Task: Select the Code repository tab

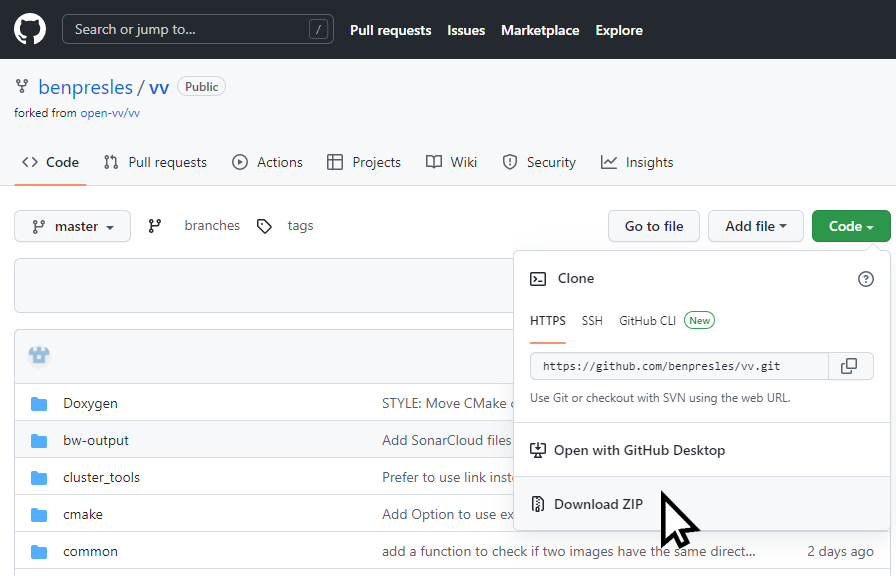Action: pos(50,162)
